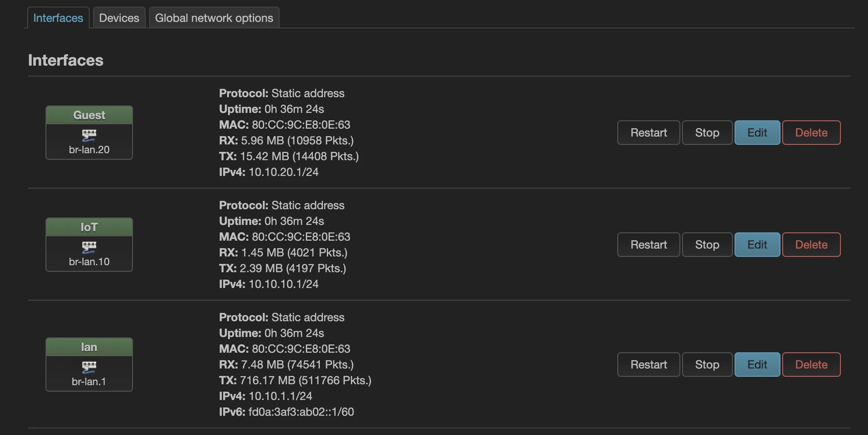Edit the lan interface settings
This screenshot has width=868, height=435.
tap(757, 365)
